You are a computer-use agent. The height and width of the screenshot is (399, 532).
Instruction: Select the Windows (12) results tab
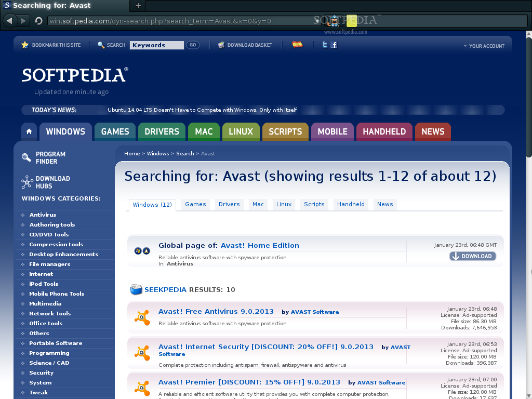coord(152,205)
